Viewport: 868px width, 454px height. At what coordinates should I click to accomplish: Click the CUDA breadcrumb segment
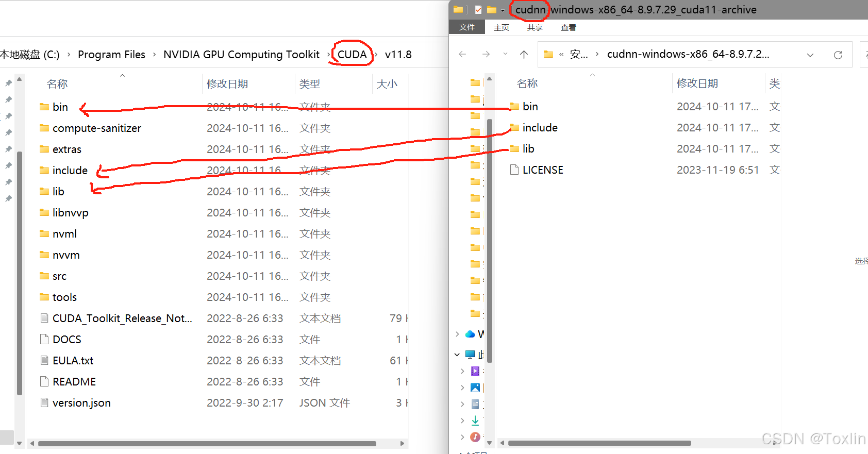pos(352,55)
